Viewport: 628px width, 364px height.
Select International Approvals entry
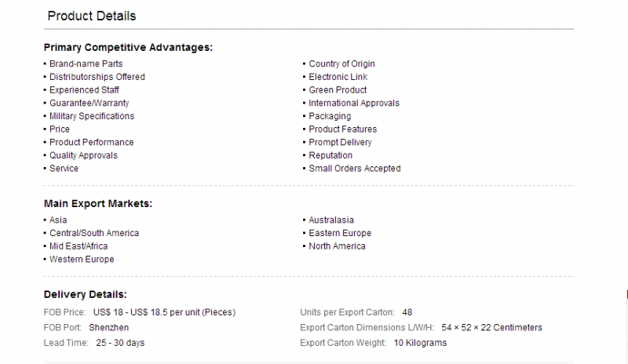[x=354, y=103]
